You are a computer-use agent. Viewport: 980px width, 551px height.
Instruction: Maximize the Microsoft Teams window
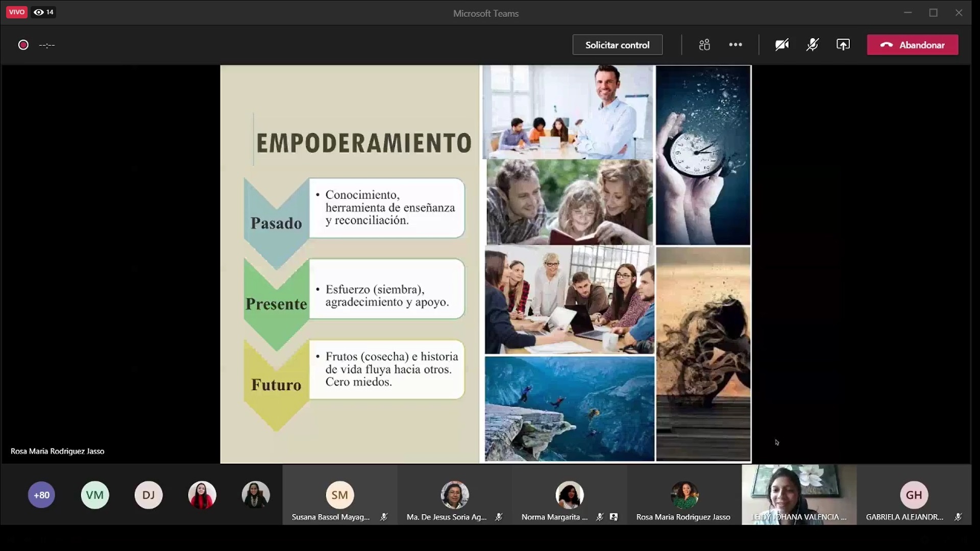click(933, 13)
